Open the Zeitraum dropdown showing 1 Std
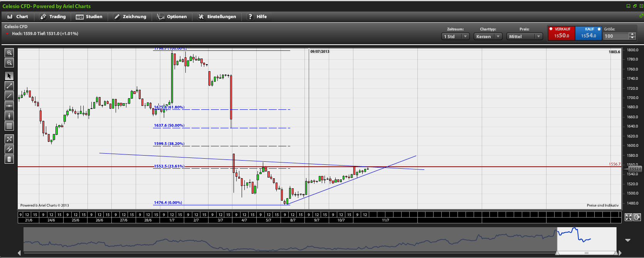The image size is (644, 258). tap(455, 37)
